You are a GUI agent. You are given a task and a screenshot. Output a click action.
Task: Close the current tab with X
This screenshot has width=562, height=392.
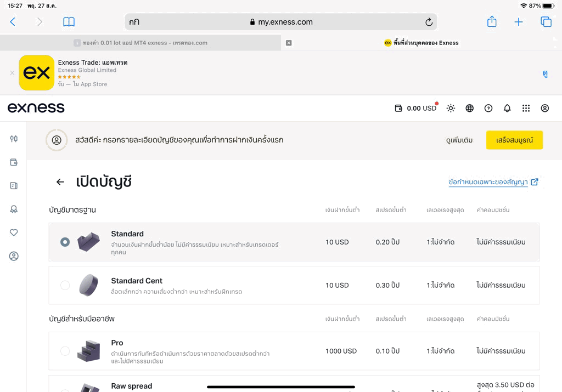click(x=289, y=43)
